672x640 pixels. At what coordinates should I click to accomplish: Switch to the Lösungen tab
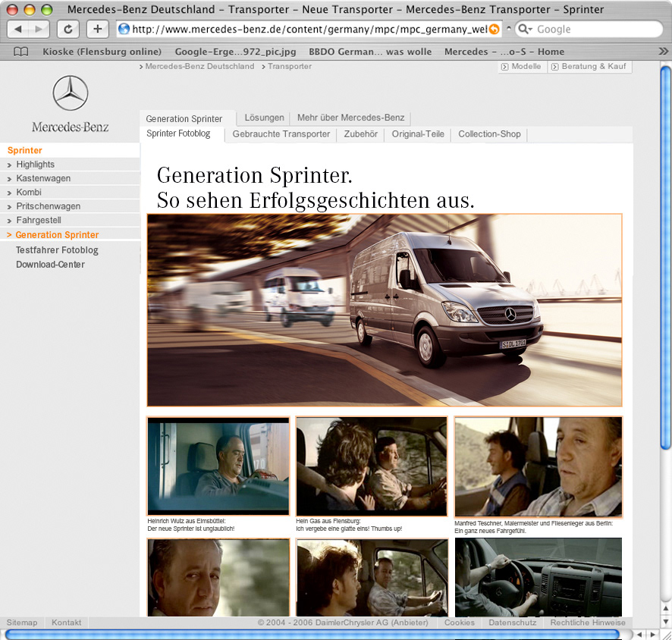tap(265, 118)
